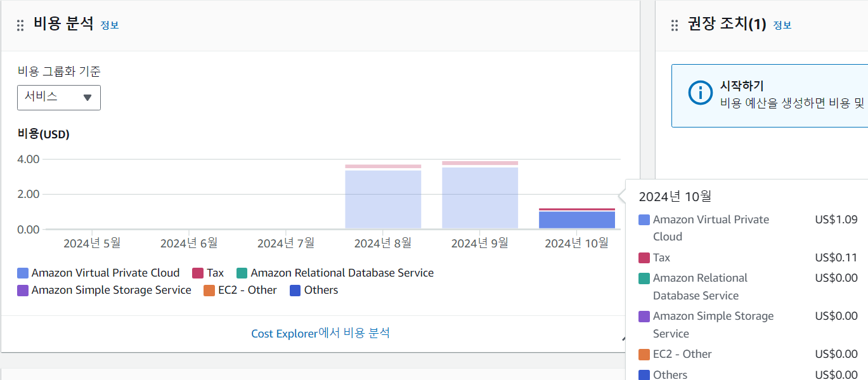Click the 2024년 10월 tooltip heading

(x=675, y=197)
